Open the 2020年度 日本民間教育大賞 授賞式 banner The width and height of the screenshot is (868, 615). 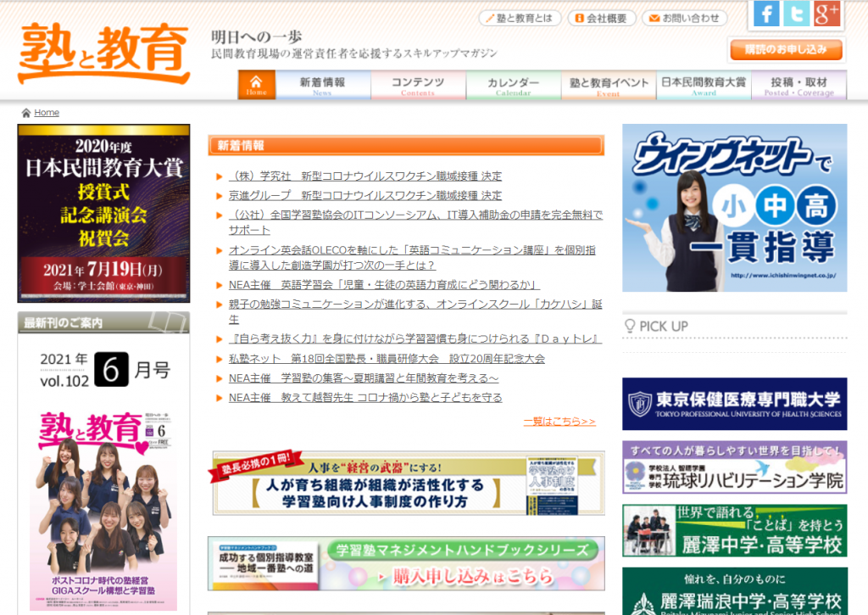point(103,213)
